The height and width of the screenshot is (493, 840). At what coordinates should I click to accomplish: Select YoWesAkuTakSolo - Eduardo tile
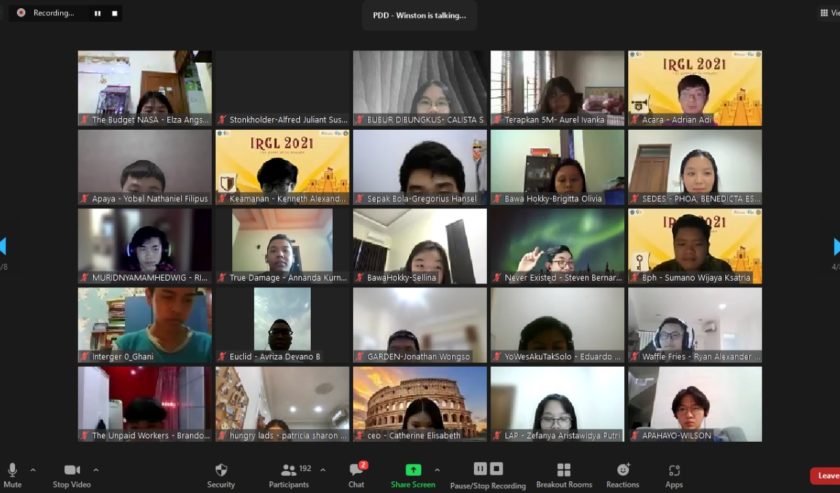pyautogui.click(x=557, y=325)
